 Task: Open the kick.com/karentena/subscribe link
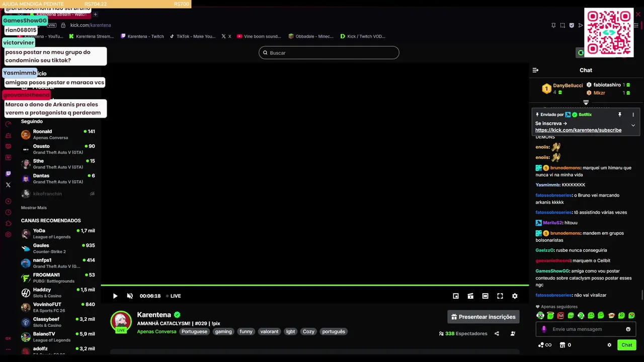578,130
